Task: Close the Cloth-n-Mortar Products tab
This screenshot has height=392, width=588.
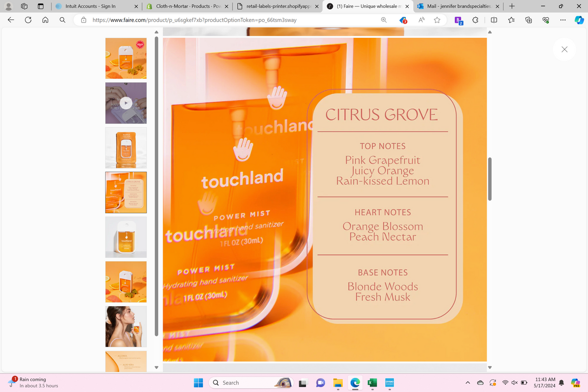Action: point(226,6)
